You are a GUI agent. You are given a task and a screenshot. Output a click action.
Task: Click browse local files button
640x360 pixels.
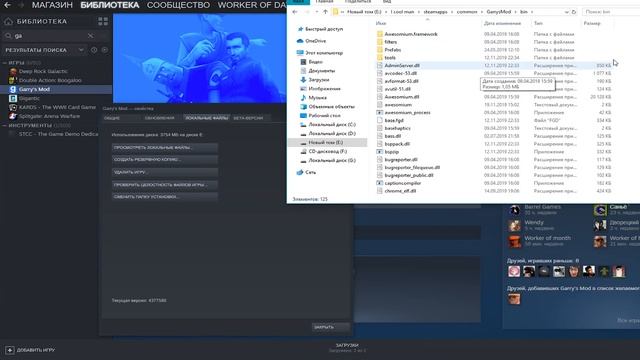165,147
